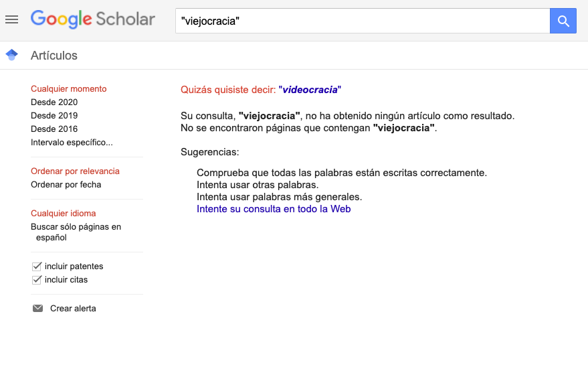The image size is (588, 381).
Task: Click the Crear alerta link
Action: click(73, 308)
